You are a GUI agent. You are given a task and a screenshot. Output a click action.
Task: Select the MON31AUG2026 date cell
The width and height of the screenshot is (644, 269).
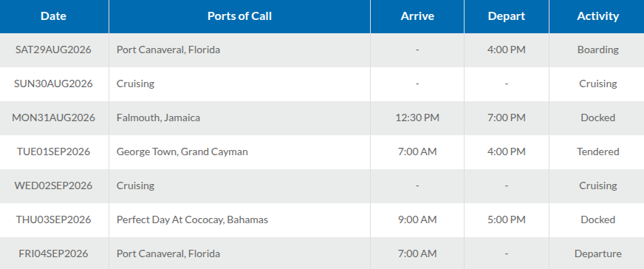53,118
